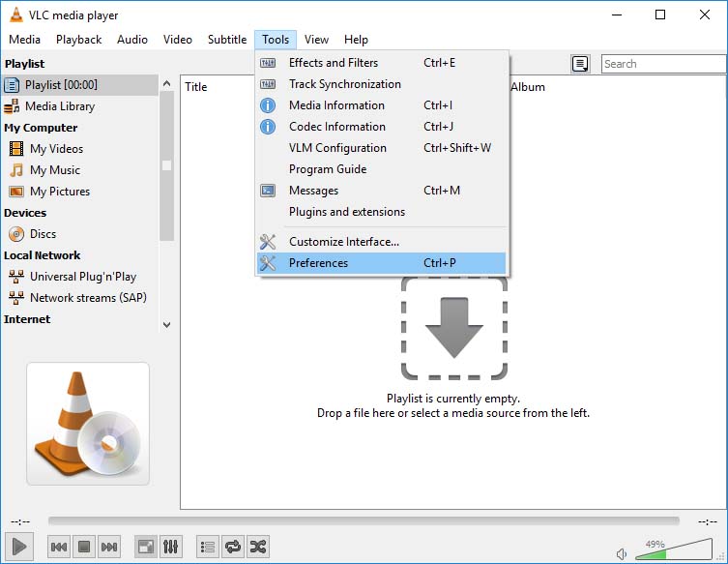
Task: Toggle the playlist view button
Action: pos(208,547)
